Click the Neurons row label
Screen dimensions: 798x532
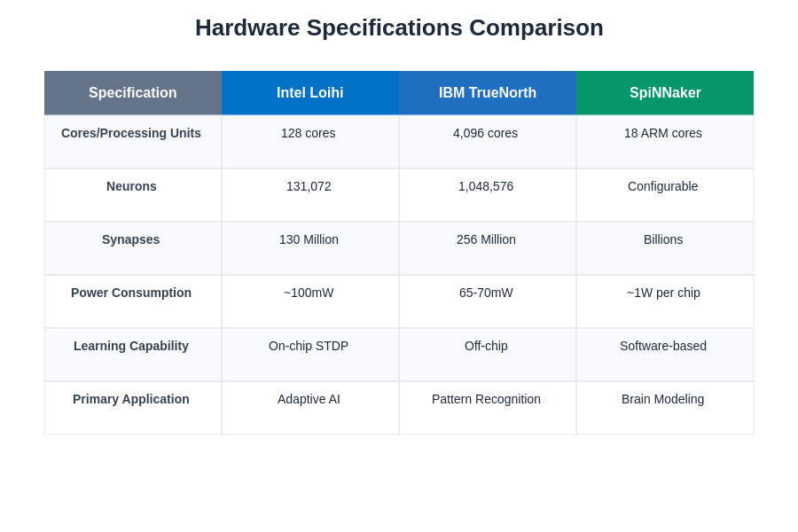[x=131, y=186]
